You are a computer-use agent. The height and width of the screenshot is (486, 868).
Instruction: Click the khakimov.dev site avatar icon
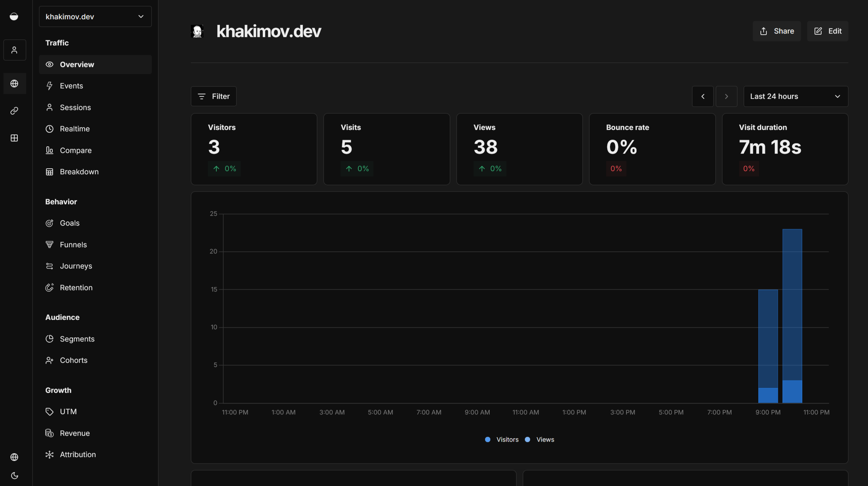pyautogui.click(x=197, y=31)
